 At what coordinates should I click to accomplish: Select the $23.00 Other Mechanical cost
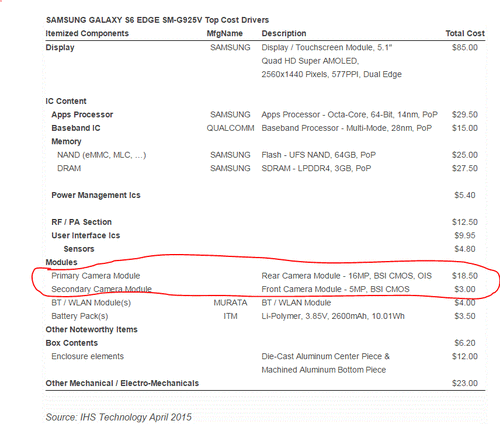(x=465, y=383)
